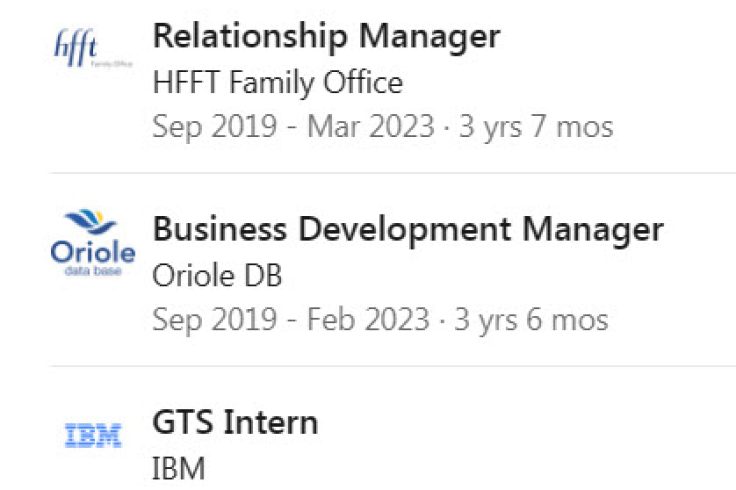Open the Relationship Manager position title
The width and height of the screenshot is (736, 490).
(326, 37)
